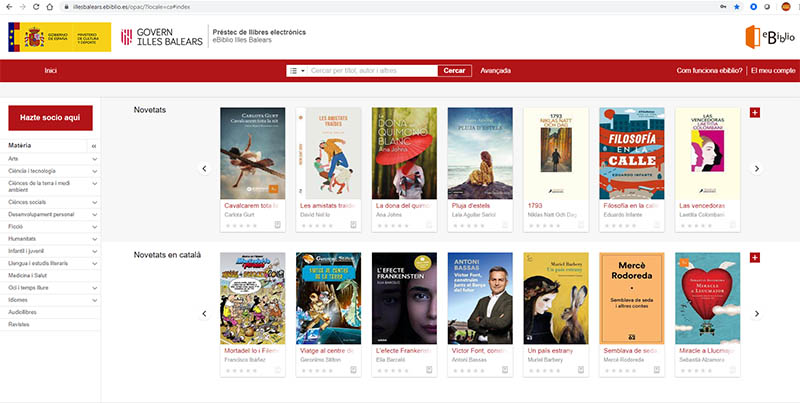800x403 pixels.
Task: Show previous books in Novetats en català carousel
Action: coord(205,314)
